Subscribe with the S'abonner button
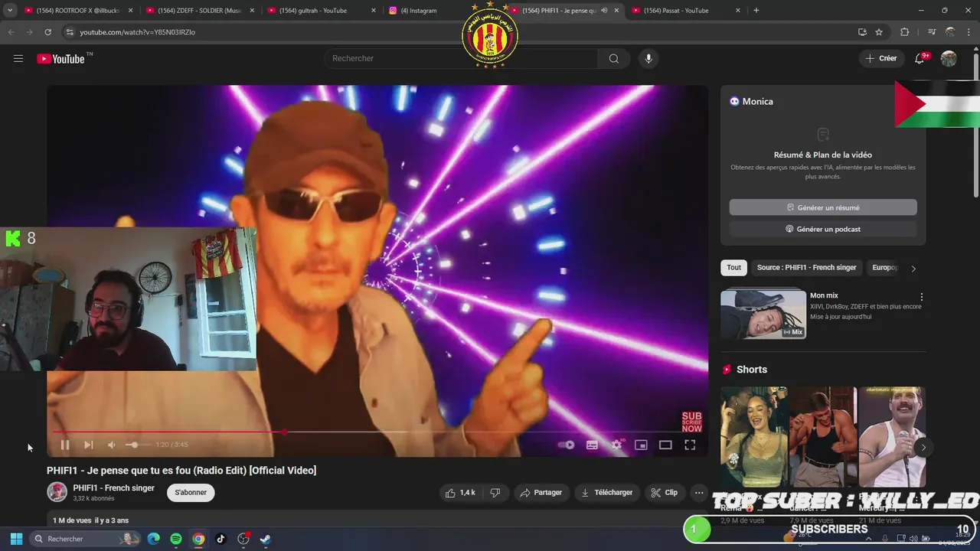Screen dimensions: 980x551 click(x=191, y=493)
